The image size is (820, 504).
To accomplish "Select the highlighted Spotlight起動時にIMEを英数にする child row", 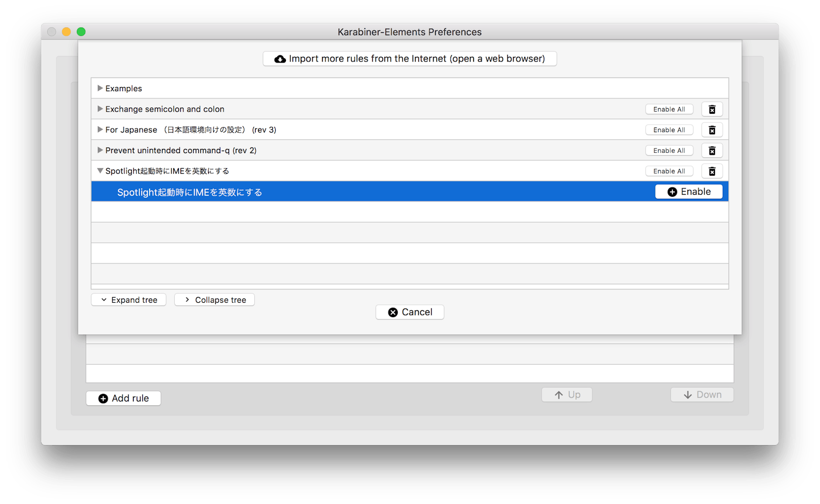I will tap(409, 192).
